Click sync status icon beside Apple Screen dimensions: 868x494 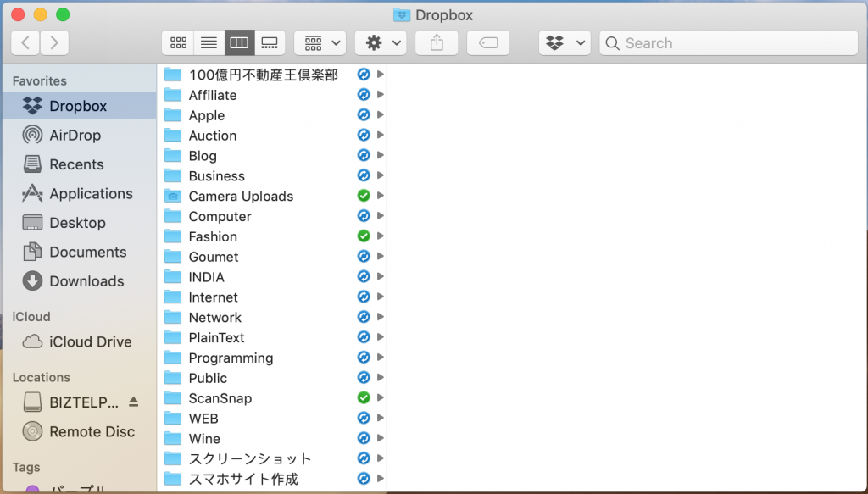(363, 115)
